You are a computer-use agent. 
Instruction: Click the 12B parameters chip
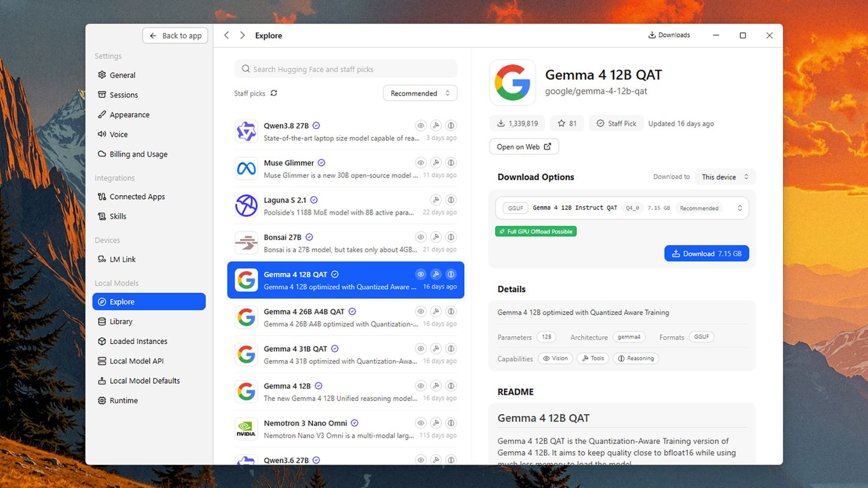coord(546,337)
